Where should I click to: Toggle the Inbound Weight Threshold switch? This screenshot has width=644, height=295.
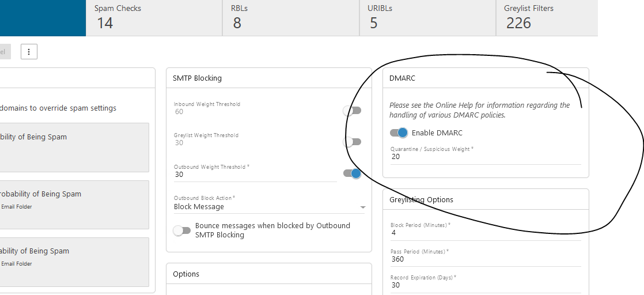click(352, 111)
